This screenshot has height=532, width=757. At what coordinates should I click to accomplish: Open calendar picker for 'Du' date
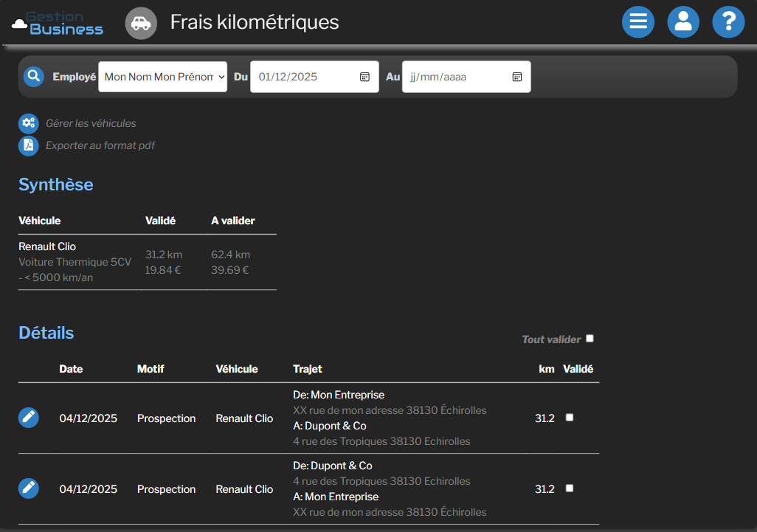click(x=364, y=77)
